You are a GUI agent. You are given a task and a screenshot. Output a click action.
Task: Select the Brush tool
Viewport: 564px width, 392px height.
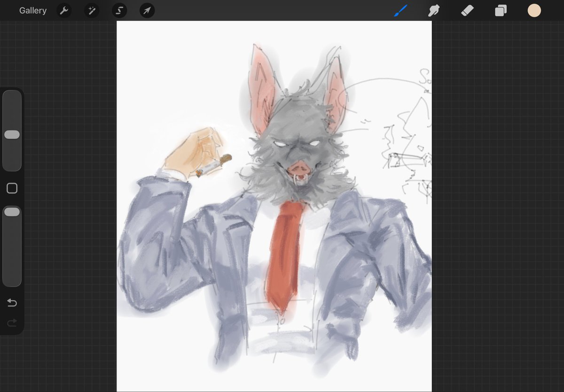pyautogui.click(x=400, y=10)
